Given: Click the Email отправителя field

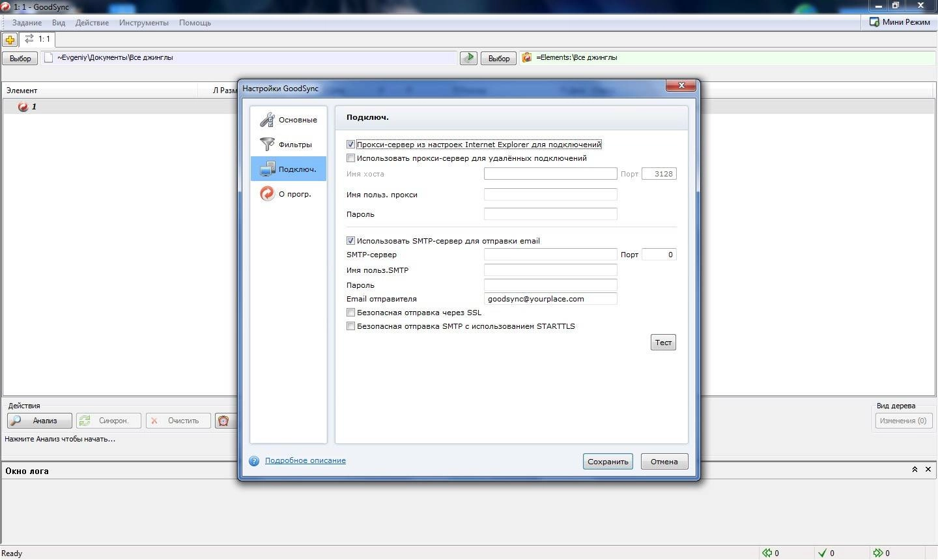Looking at the screenshot, I should point(550,299).
